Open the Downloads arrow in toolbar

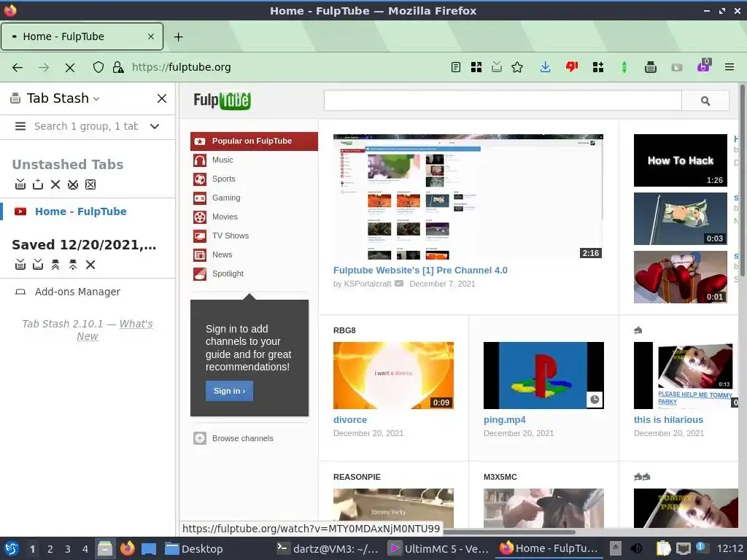point(546,67)
